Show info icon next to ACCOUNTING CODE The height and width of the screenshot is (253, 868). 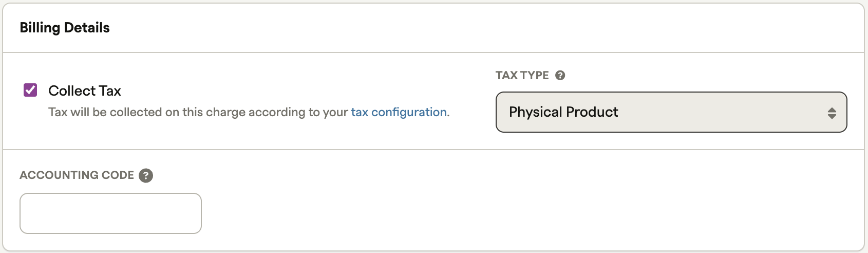point(146,175)
